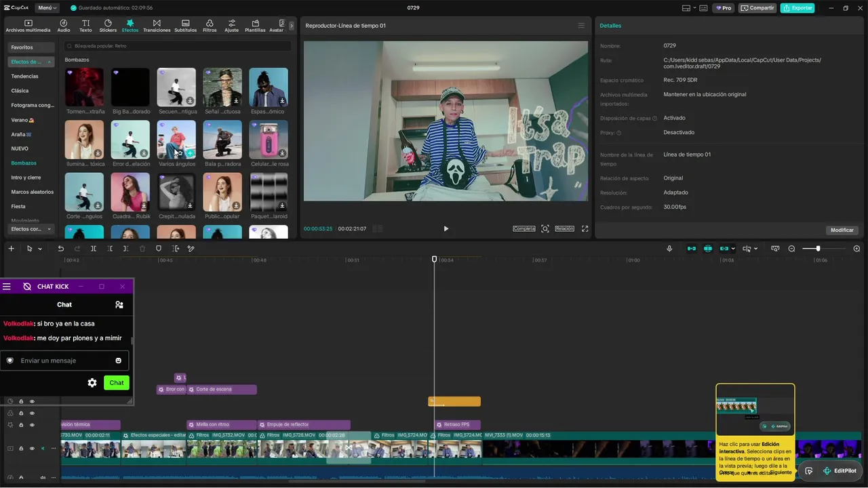Click the keyboard shortcuts icon in title bar

(x=703, y=8)
